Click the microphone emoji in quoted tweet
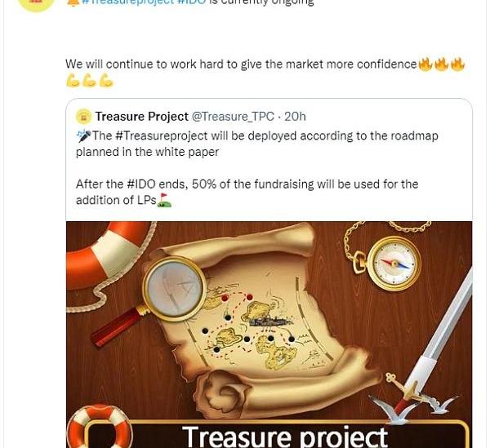 [x=84, y=135]
